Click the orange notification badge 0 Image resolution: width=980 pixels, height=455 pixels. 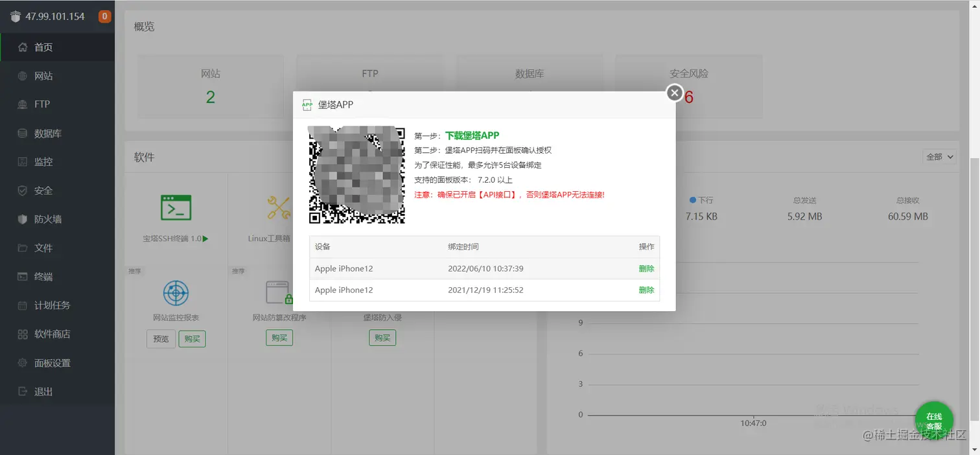104,16
